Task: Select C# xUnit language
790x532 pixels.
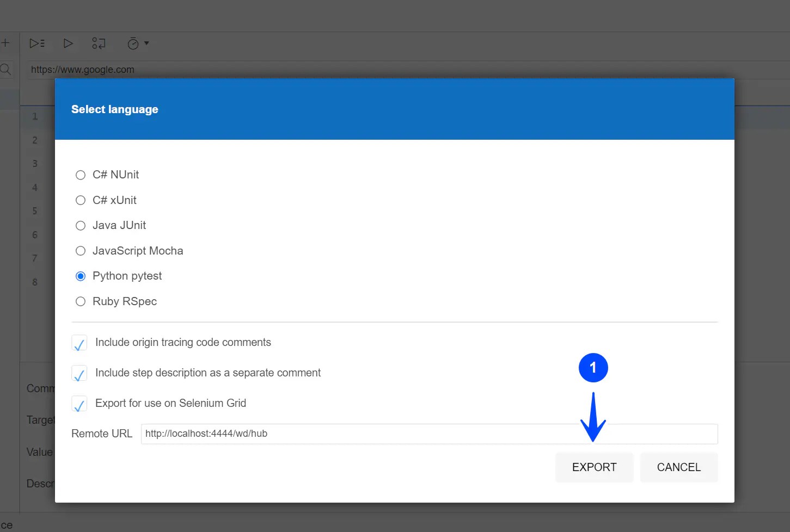Action: point(80,200)
